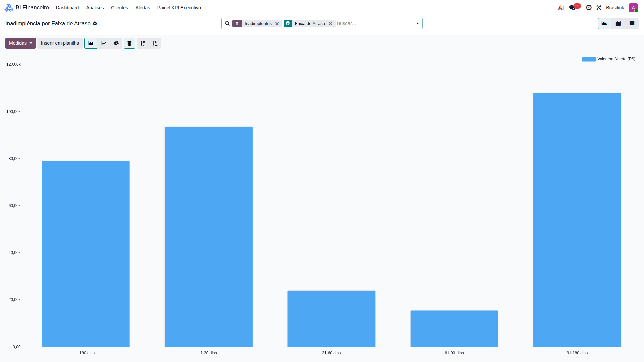Click the Inadimplentes filter funnel icon
Viewport: 644px width, 362px height.
(237, 23)
